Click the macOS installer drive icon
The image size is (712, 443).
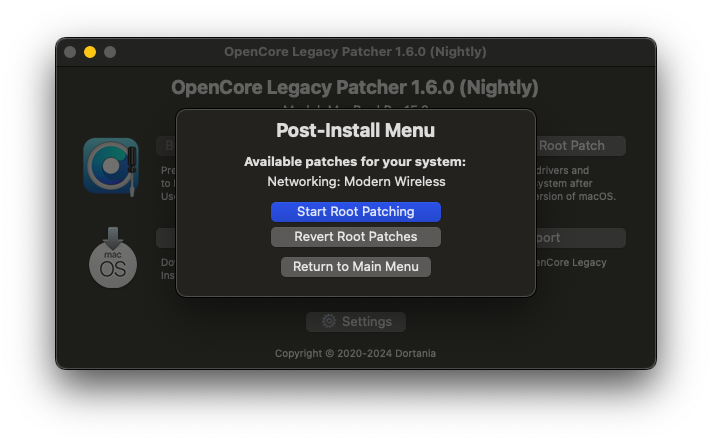point(112,258)
